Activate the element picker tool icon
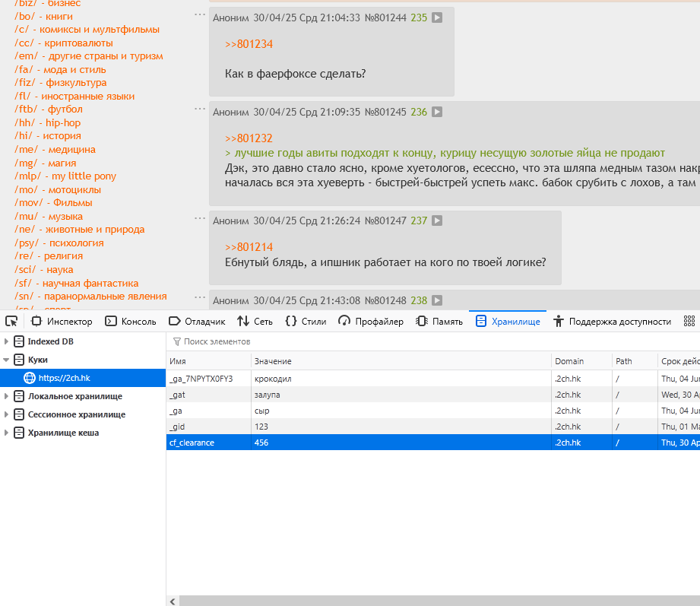The image size is (700, 606). click(x=11, y=321)
